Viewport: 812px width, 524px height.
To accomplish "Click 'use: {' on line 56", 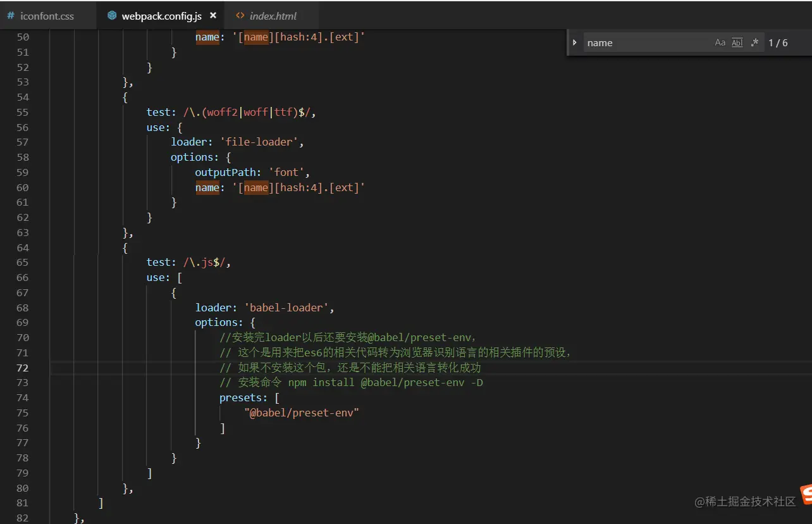I will pyautogui.click(x=164, y=127).
